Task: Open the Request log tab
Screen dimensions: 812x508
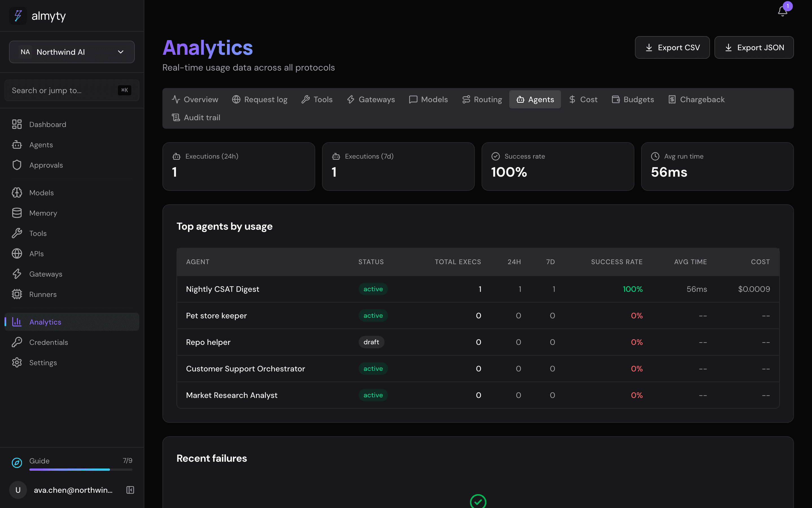Action: (260, 99)
